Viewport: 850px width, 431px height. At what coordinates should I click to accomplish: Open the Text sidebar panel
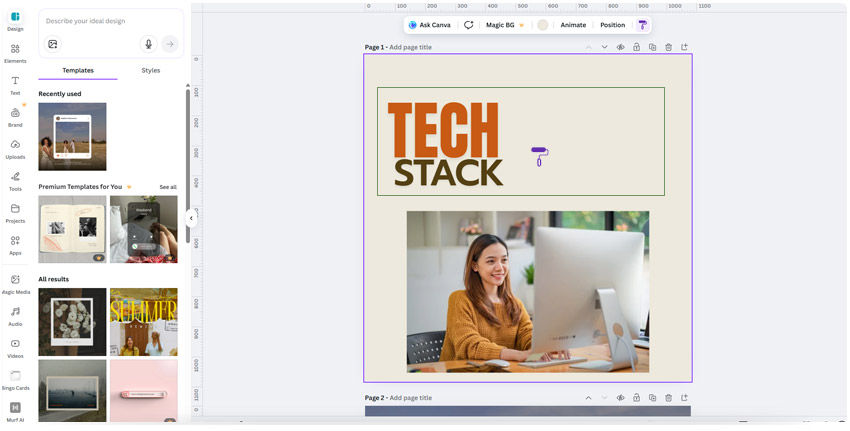tap(15, 85)
